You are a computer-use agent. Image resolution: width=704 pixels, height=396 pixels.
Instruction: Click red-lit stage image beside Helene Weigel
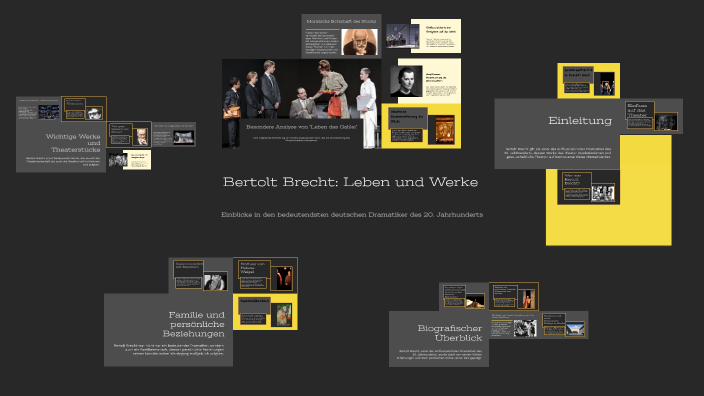(x=284, y=278)
